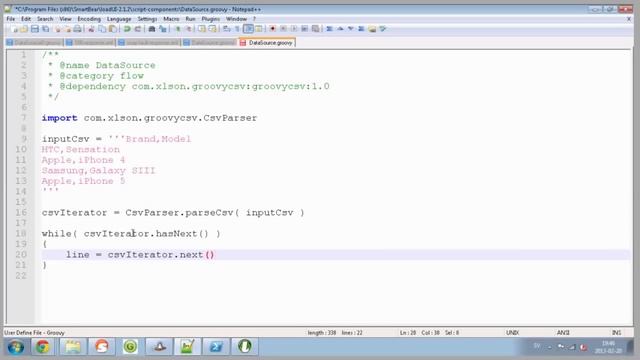
Task: Click line number 20 in margin
Action: (21, 255)
